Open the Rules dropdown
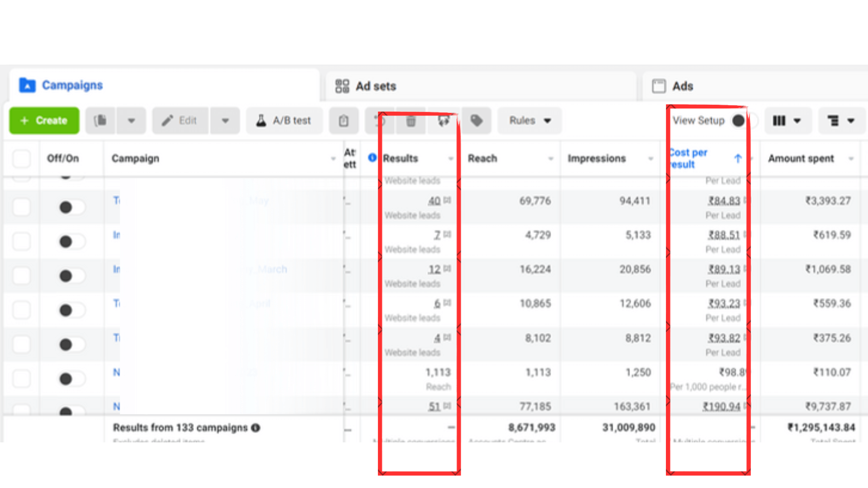The image size is (868, 488). [x=529, y=121]
